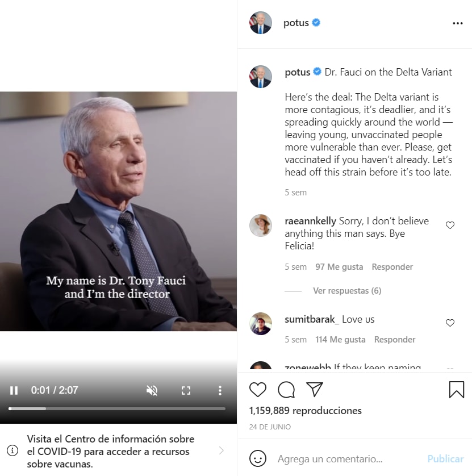Click the Publicar button

pos(445,459)
